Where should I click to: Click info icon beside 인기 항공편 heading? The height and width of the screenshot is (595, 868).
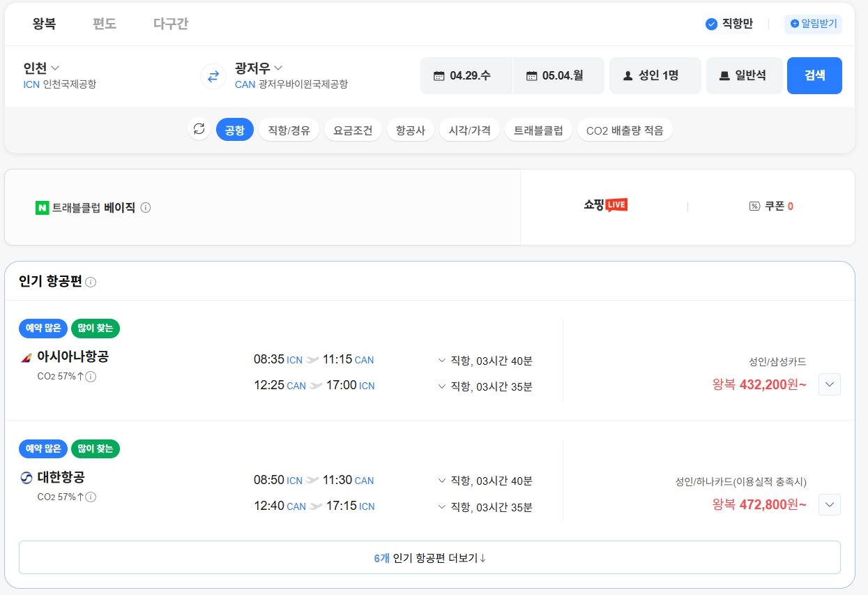coord(91,282)
